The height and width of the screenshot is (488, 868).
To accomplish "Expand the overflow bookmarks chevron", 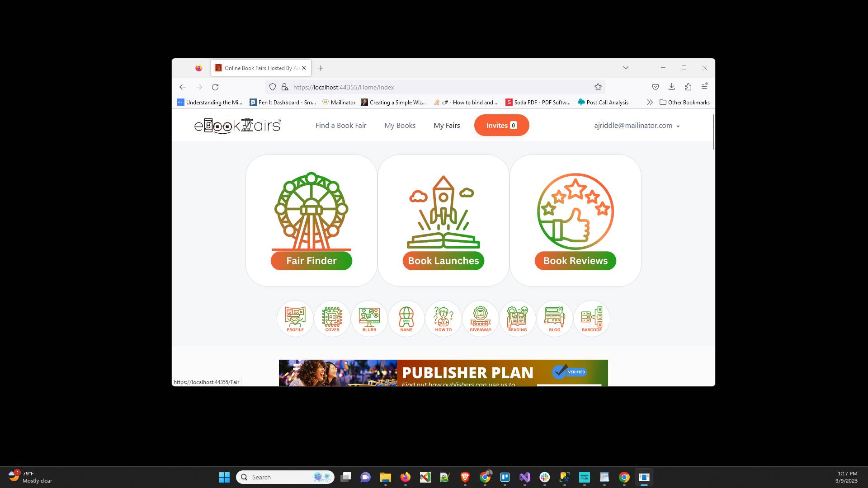I will click(650, 102).
